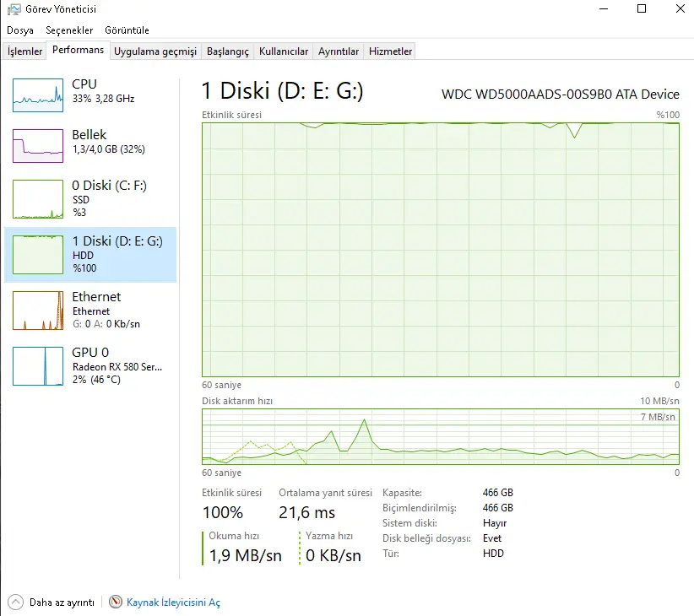Open the Dosya menu

[x=20, y=30]
